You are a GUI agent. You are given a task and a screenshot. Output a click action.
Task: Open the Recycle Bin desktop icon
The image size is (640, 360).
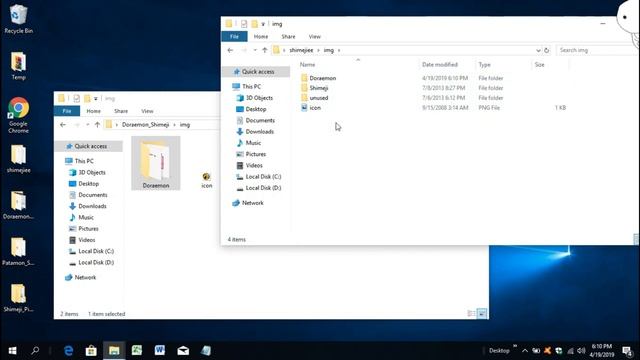click(18, 19)
